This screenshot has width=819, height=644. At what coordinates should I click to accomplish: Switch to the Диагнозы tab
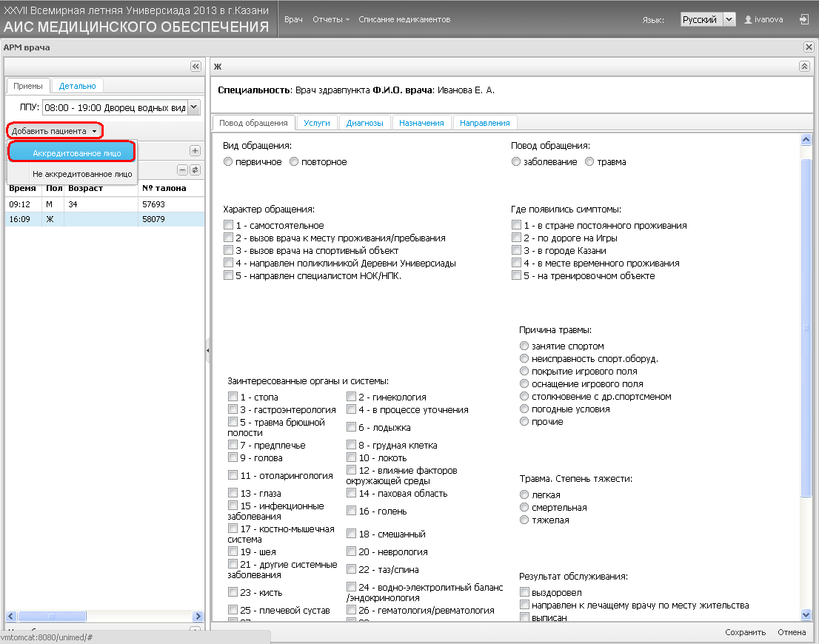364,123
